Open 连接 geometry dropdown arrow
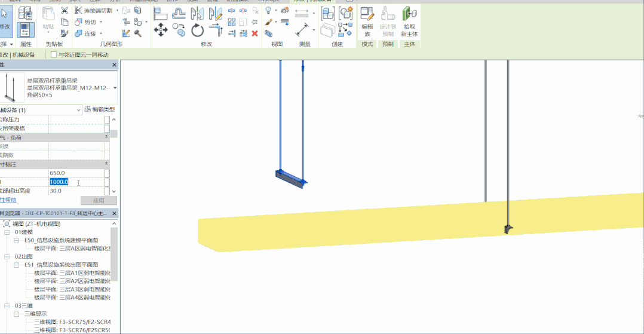The image size is (644, 334). pyautogui.click(x=101, y=33)
